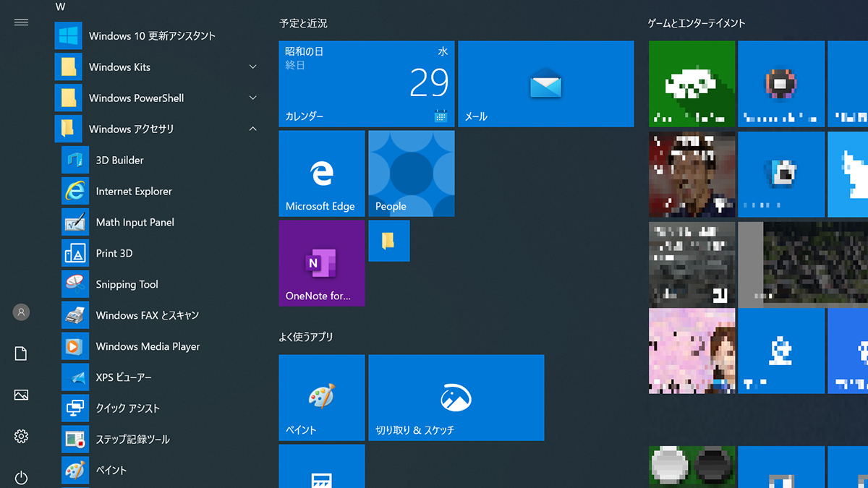868x488 pixels.
Task: Open the Settings gear in sidebar
Action: [21, 436]
